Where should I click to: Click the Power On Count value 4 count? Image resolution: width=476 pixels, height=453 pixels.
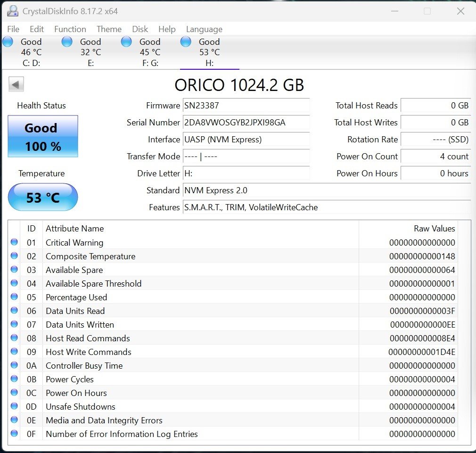(x=436, y=156)
